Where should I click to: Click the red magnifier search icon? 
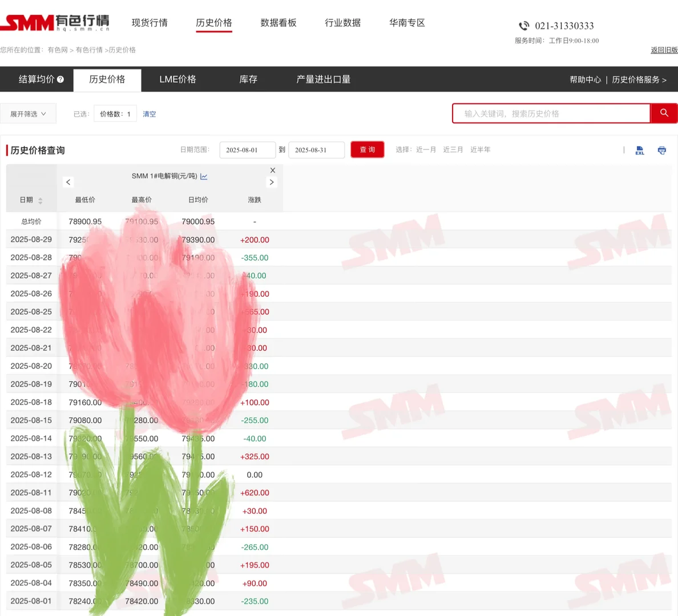tap(664, 113)
